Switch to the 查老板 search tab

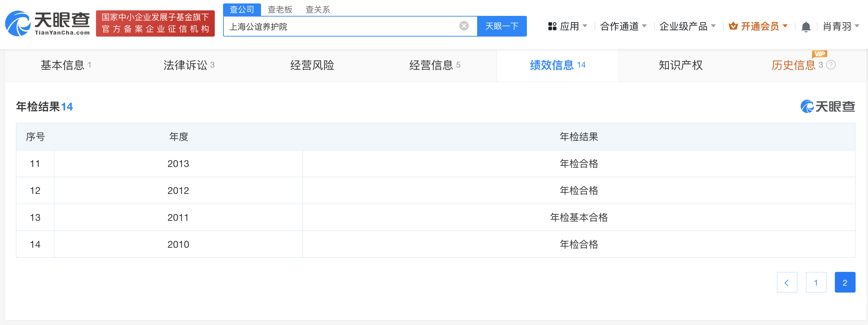coord(279,9)
